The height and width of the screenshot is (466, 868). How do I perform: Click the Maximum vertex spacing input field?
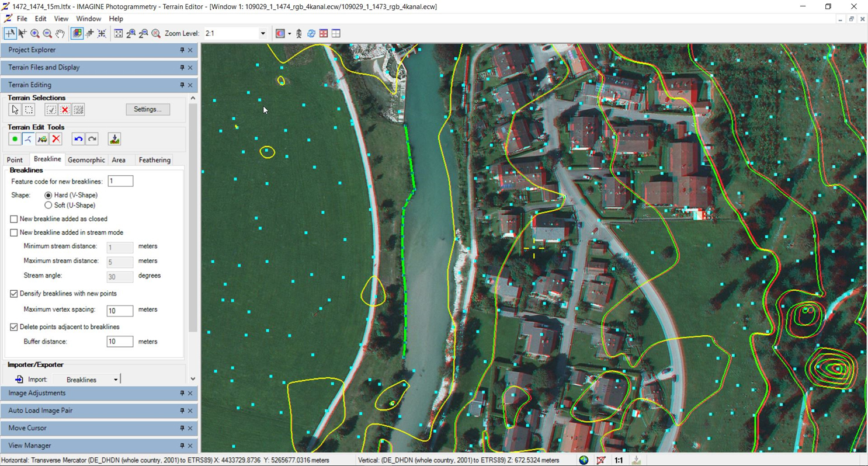pyautogui.click(x=120, y=310)
